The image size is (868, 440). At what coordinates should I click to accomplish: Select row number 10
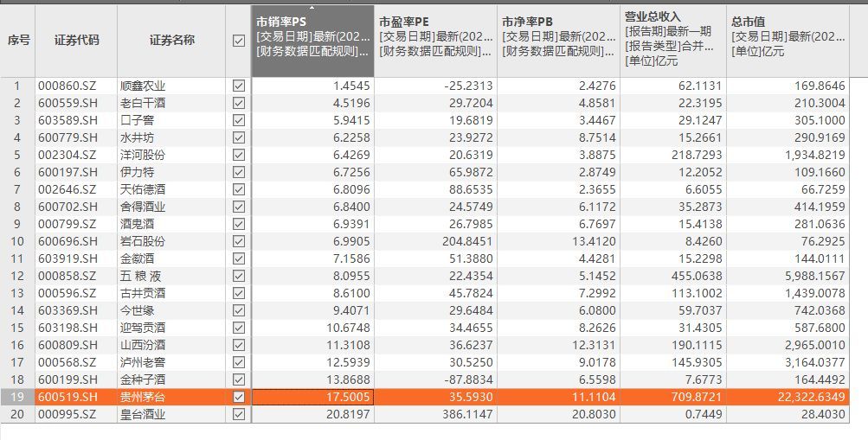(x=17, y=241)
